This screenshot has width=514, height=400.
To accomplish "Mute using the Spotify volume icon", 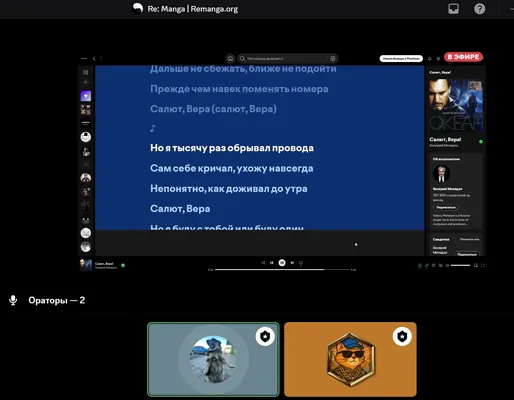I will click(447, 265).
